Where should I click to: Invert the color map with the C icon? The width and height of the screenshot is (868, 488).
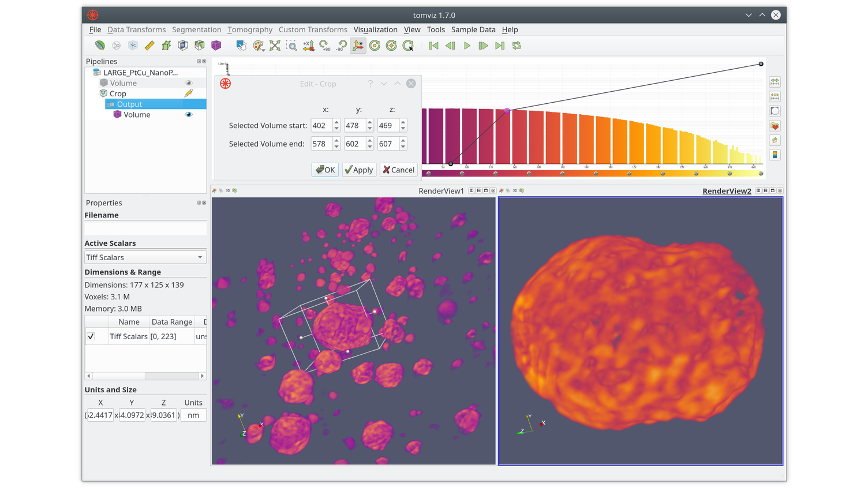[x=775, y=96]
